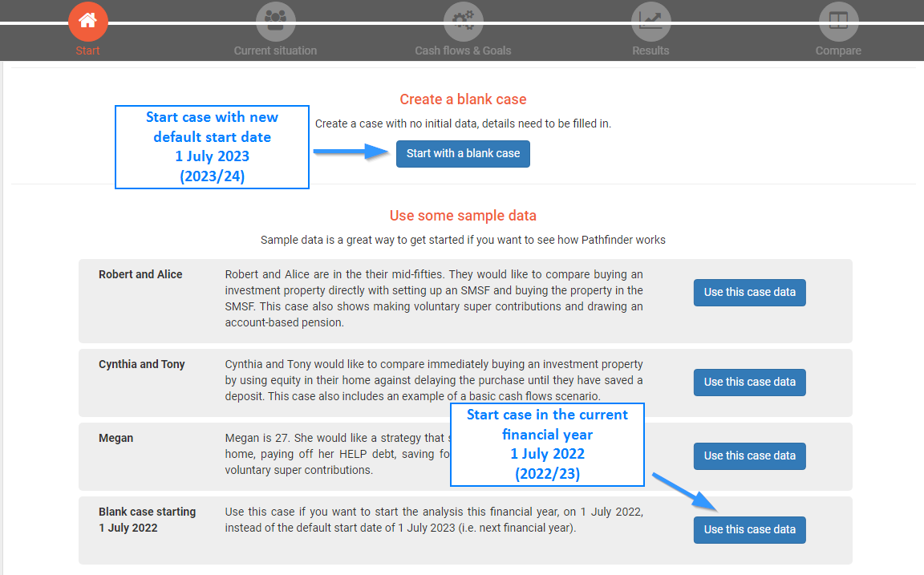The image size is (924, 575).
Task: Select the Cash flows & Goals gears icon
Action: point(463,21)
